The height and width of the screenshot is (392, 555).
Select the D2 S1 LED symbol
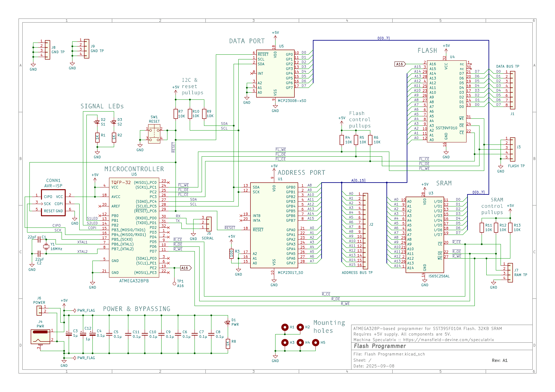tap(97, 122)
